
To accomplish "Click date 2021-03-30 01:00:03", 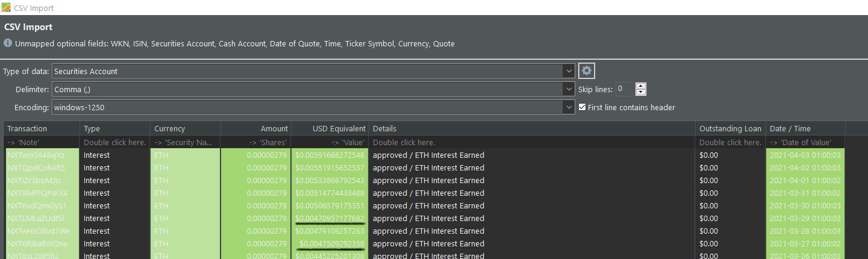I will [805, 205].
